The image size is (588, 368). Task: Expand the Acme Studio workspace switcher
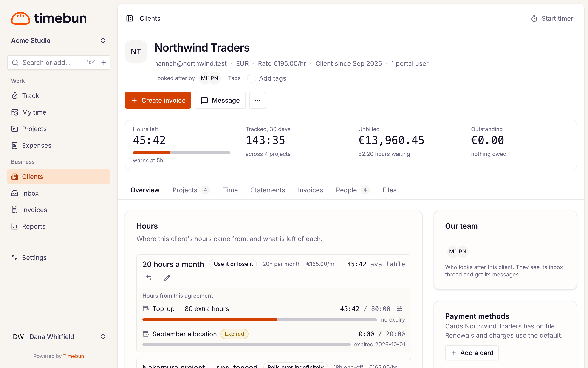click(59, 40)
